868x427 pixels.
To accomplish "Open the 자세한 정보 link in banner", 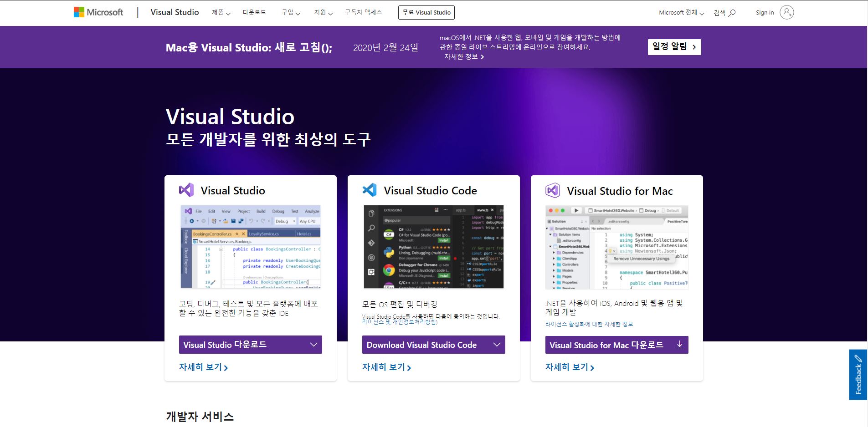I will click(x=464, y=56).
